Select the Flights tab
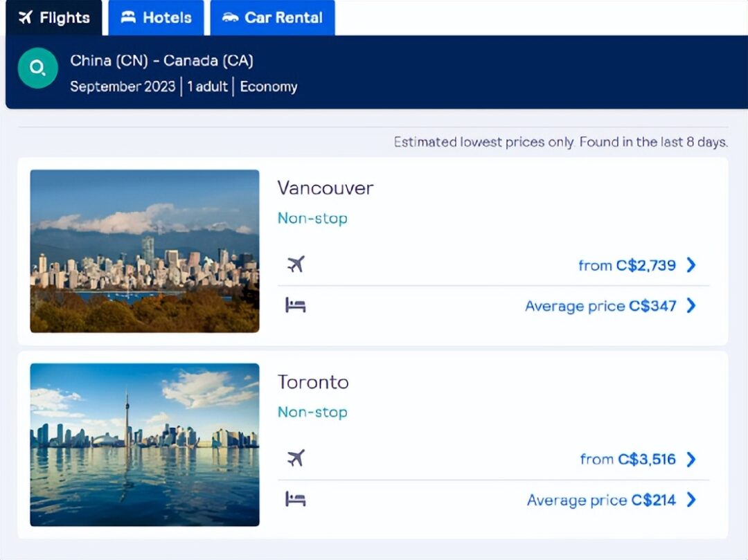 (54, 17)
